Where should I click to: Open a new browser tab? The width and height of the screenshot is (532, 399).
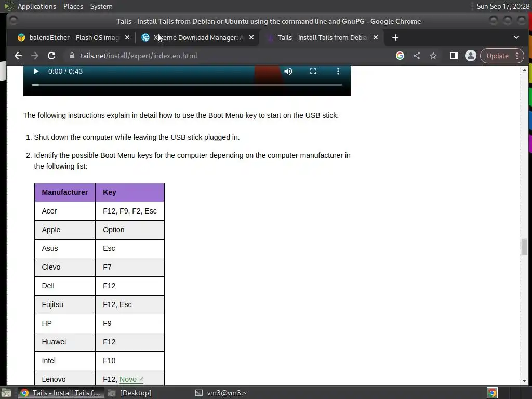pos(395,37)
